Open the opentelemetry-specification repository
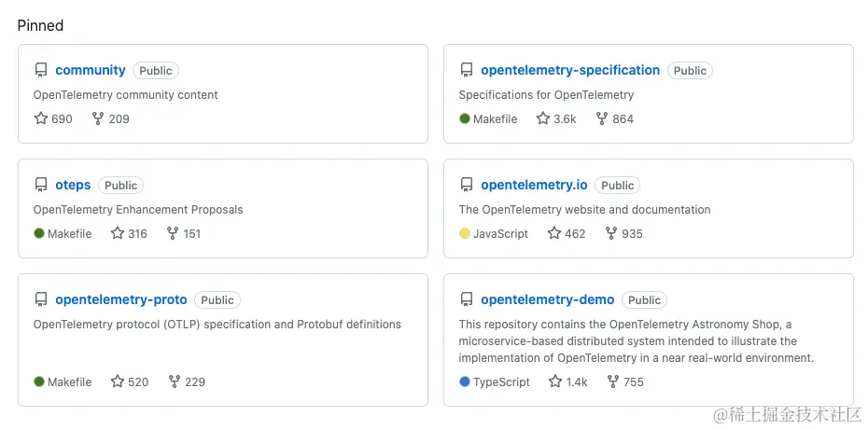The height and width of the screenshot is (430, 868). coord(570,70)
